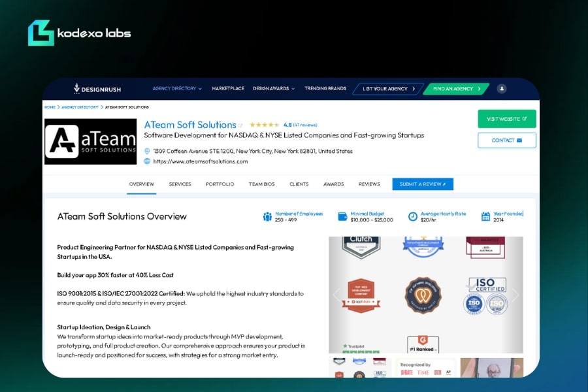Image resolution: width=588 pixels, height=392 pixels.
Task: Click the 4.8 rating score
Action: pyautogui.click(x=287, y=125)
